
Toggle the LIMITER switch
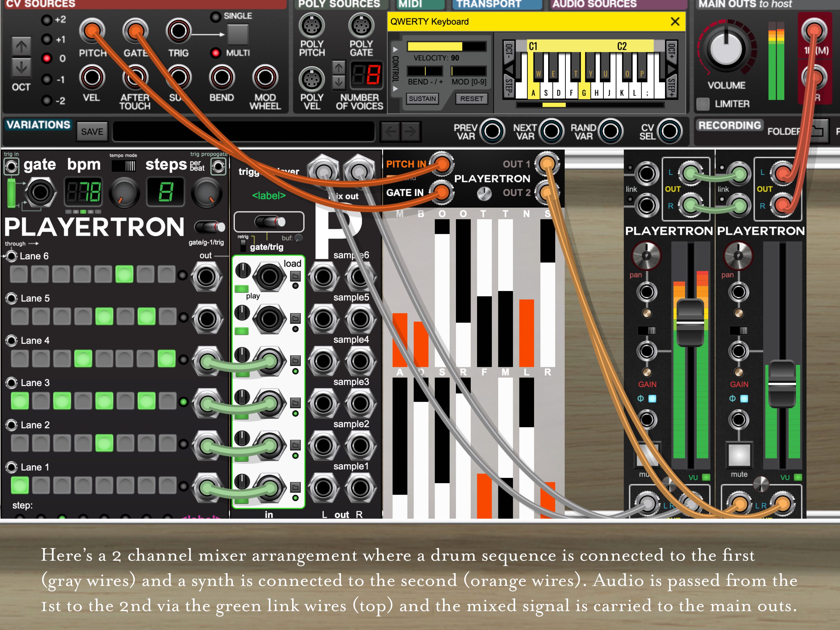tap(703, 104)
